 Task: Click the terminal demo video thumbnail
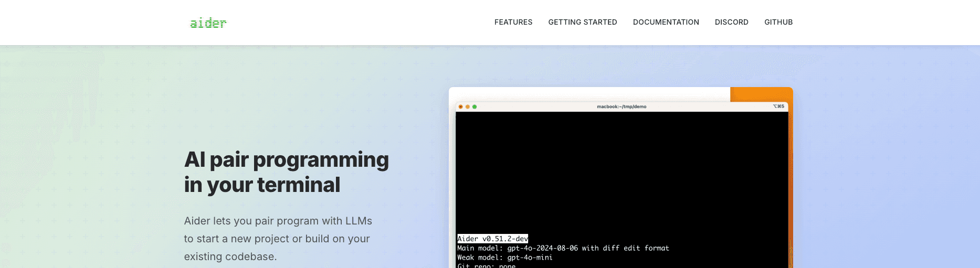(x=621, y=178)
